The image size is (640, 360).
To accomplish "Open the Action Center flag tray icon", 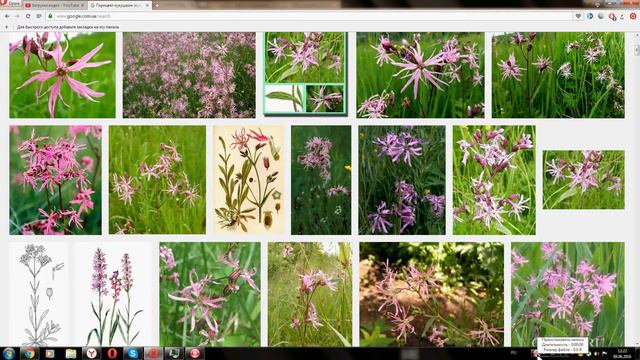I will tap(604, 353).
